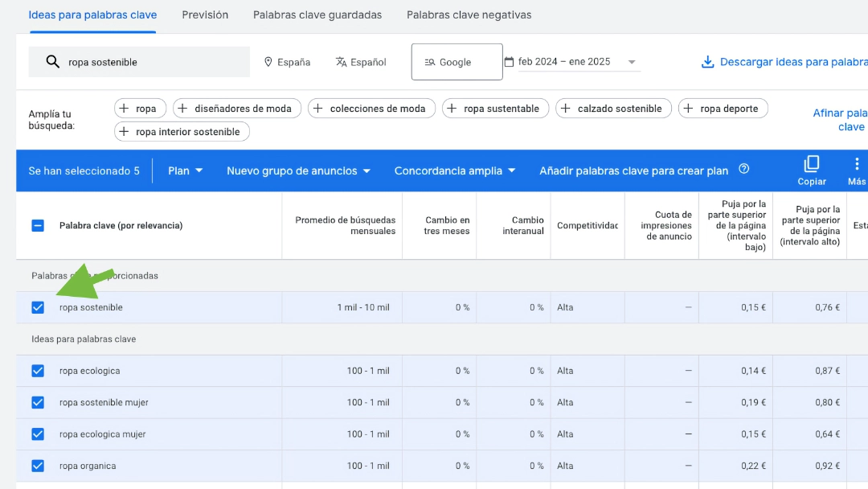Uncheck the 'ropa ecologica mujer' checkbox
This screenshot has width=868, height=489.
click(x=38, y=434)
